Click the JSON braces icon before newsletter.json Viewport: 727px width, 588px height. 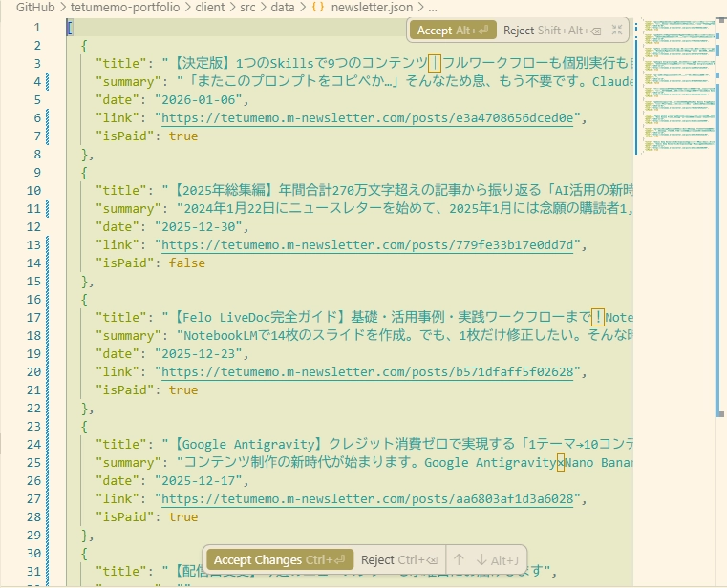[x=318, y=8]
